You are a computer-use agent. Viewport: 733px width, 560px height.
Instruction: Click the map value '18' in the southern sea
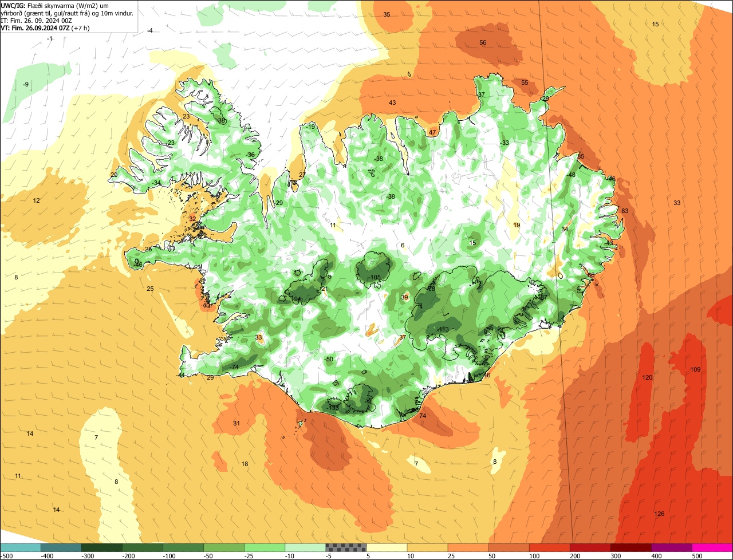[245, 464]
